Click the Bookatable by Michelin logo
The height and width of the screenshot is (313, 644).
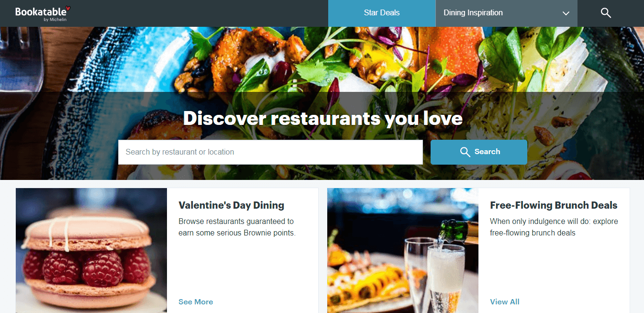(x=43, y=13)
